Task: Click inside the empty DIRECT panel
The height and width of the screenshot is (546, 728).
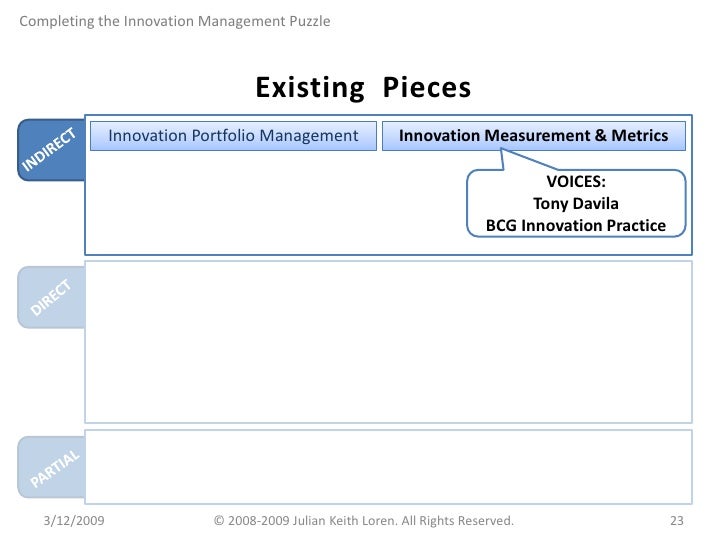Action: click(388, 341)
